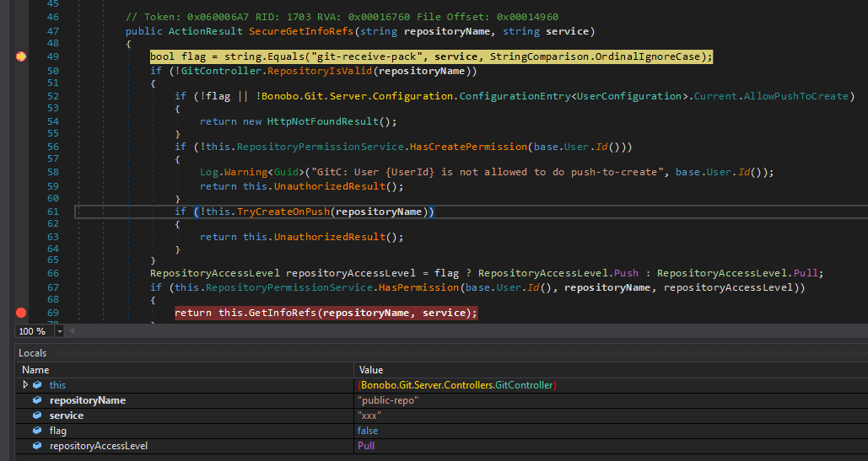Viewport: 868px width, 461px height.
Task: Go to the TryCreateOnPush method reference
Action: click(x=284, y=212)
